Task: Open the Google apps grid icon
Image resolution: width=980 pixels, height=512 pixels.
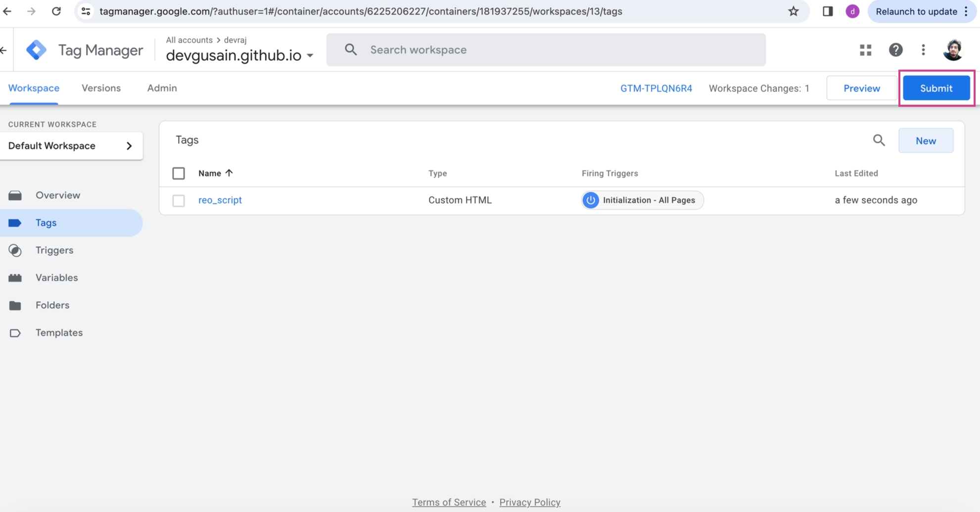Action: [x=865, y=50]
